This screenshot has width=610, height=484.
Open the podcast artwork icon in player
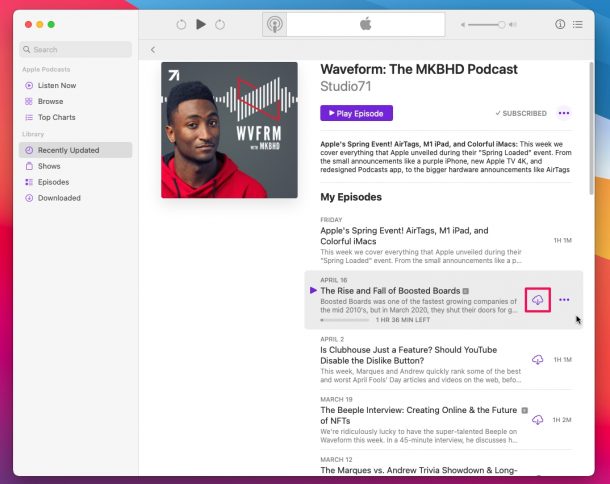[x=275, y=24]
